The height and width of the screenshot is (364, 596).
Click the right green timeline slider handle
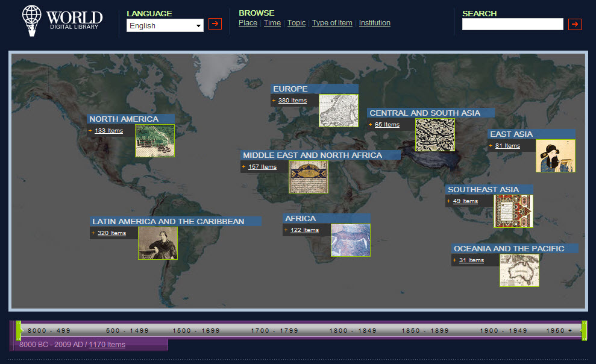tap(583, 330)
